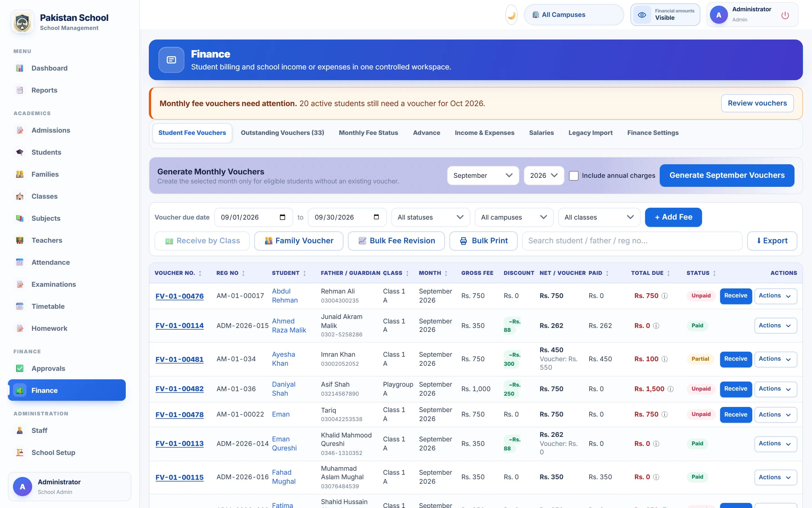Screen dimensions: 812x508
Task: Open Classes via the school building icon
Action: click(20, 196)
